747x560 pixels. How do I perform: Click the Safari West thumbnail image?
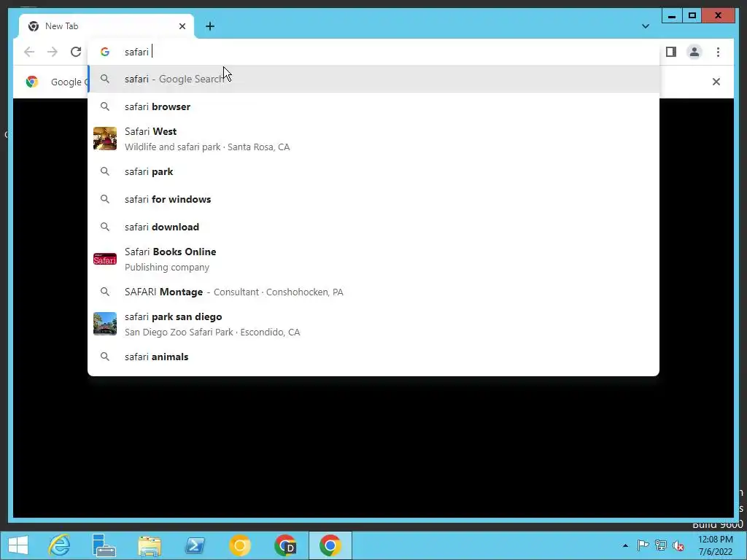point(105,139)
